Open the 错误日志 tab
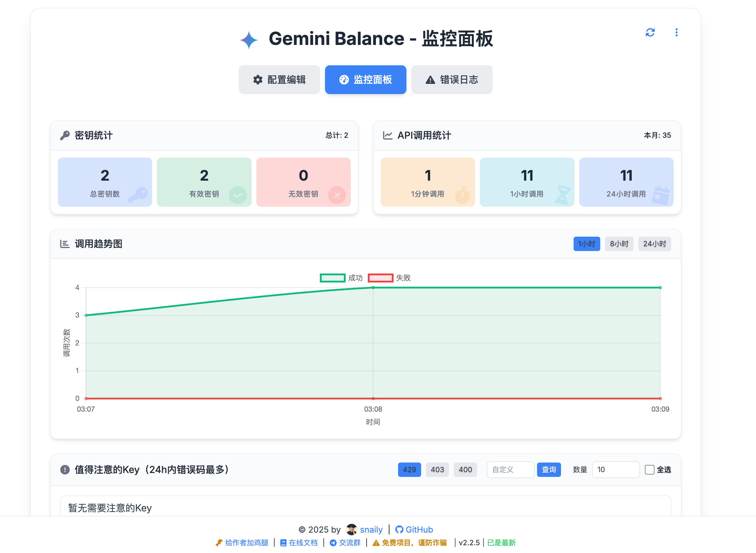Image resolution: width=756 pixels, height=553 pixels. [452, 80]
